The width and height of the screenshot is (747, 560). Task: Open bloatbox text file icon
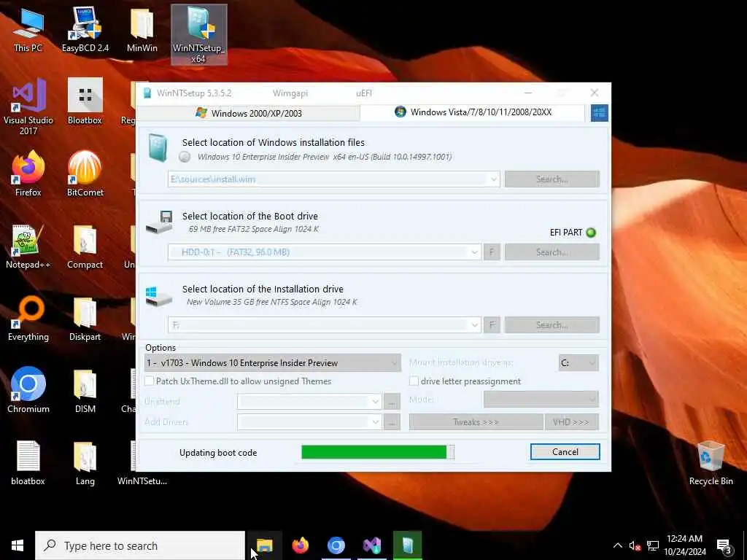(x=28, y=463)
